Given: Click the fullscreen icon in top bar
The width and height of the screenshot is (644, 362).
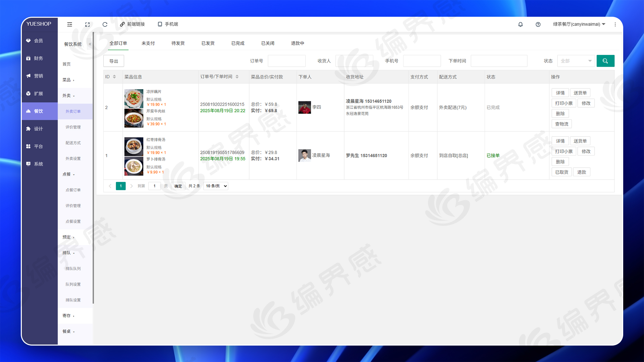Looking at the screenshot, I should point(87,24).
